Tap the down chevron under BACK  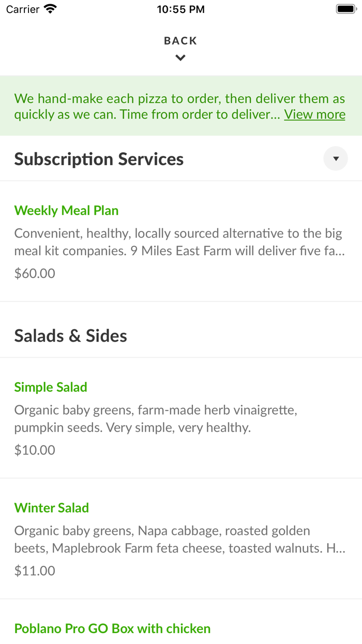pyautogui.click(x=180, y=58)
